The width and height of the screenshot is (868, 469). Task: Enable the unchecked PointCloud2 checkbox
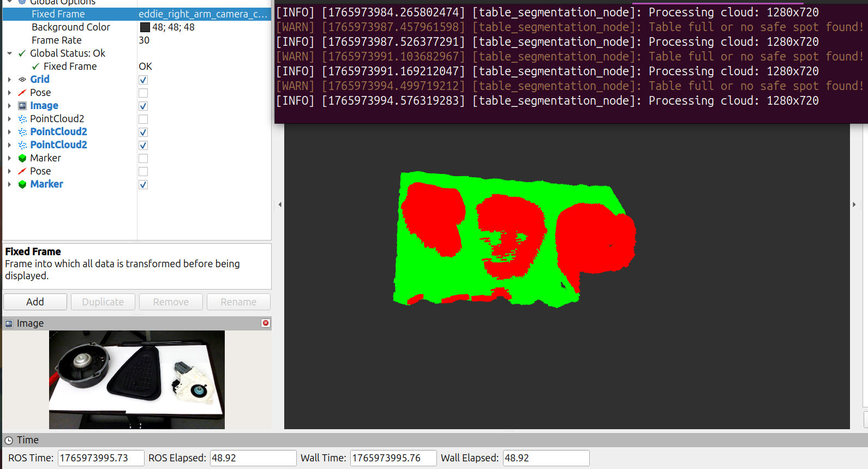click(143, 119)
